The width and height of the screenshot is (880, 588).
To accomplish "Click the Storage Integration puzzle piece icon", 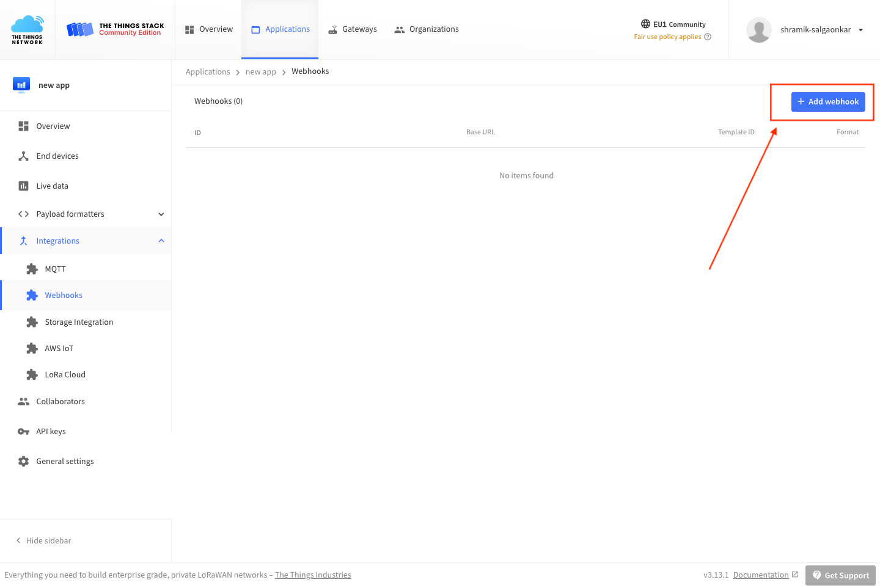I will point(32,322).
